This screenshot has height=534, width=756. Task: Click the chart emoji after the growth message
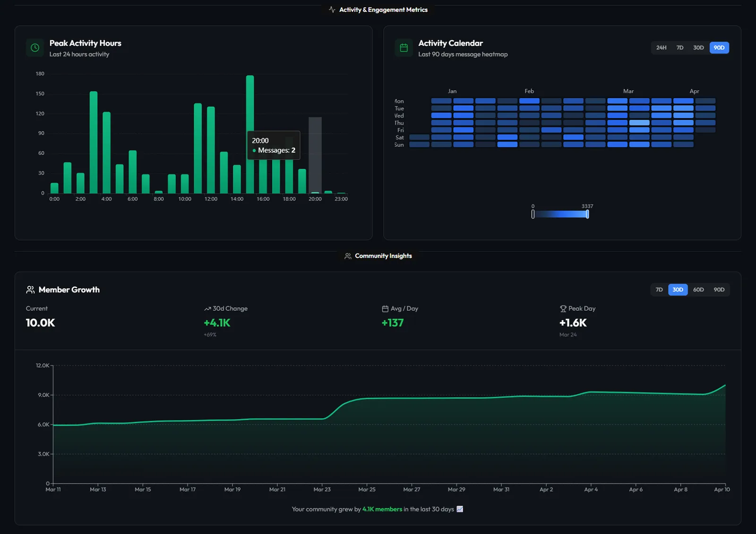point(459,509)
